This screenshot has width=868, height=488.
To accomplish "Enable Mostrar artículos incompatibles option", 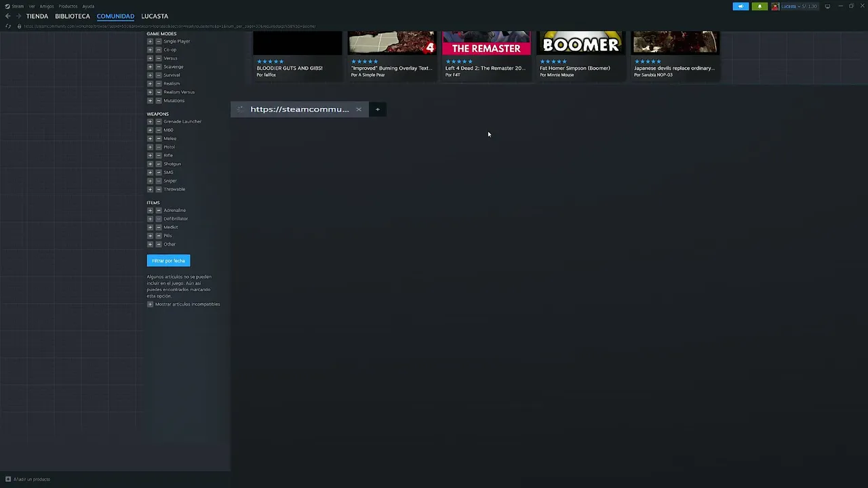I will click(x=150, y=304).
